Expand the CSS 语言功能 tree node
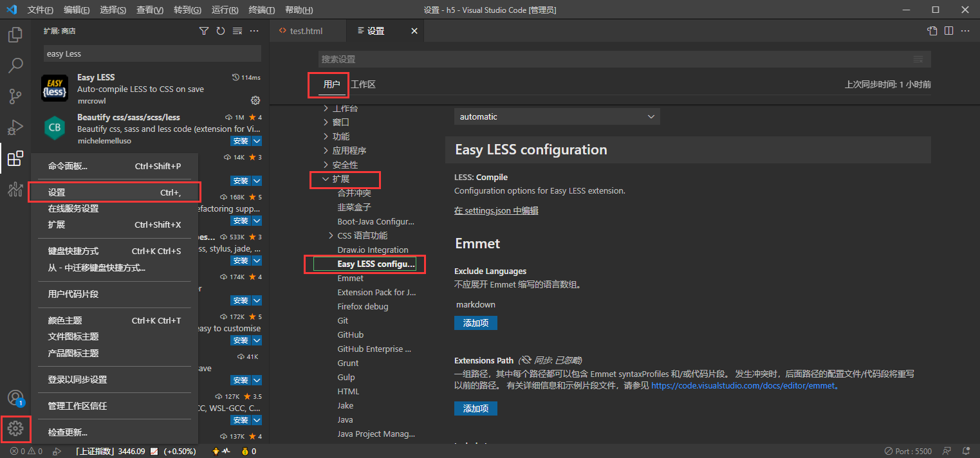Image resolution: width=980 pixels, height=458 pixels. [331, 235]
